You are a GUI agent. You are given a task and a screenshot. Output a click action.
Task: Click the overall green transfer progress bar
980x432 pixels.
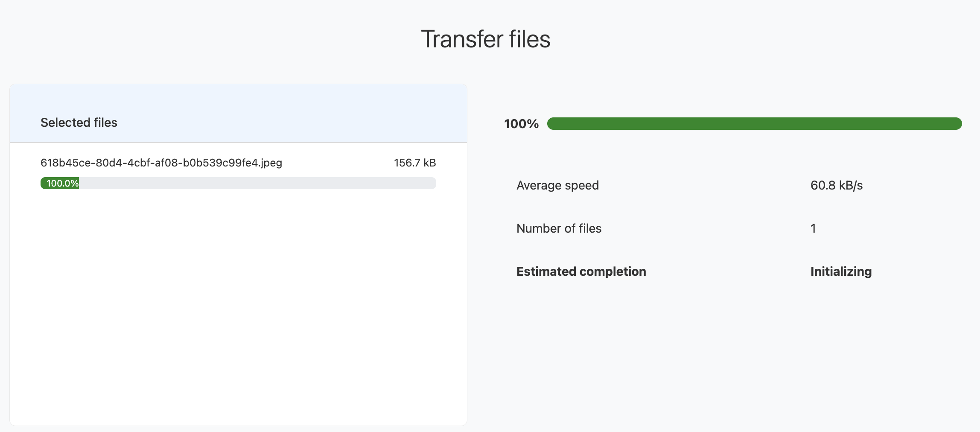(x=754, y=123)
